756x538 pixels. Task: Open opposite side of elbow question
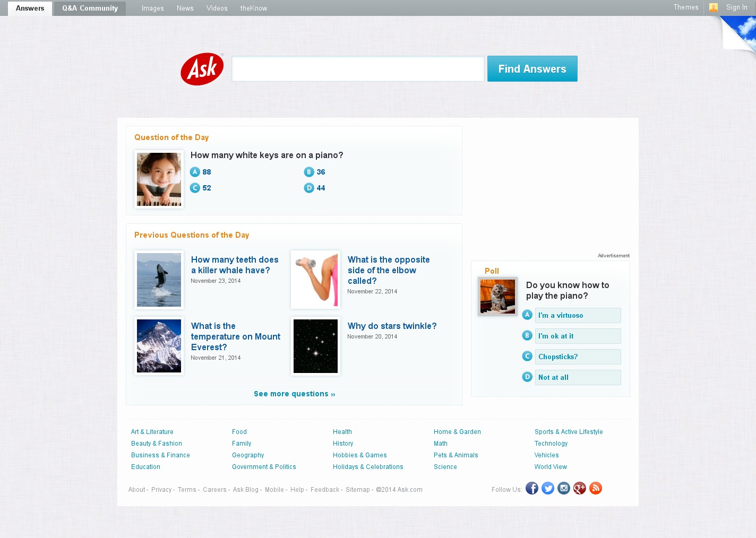coord(389,270)
